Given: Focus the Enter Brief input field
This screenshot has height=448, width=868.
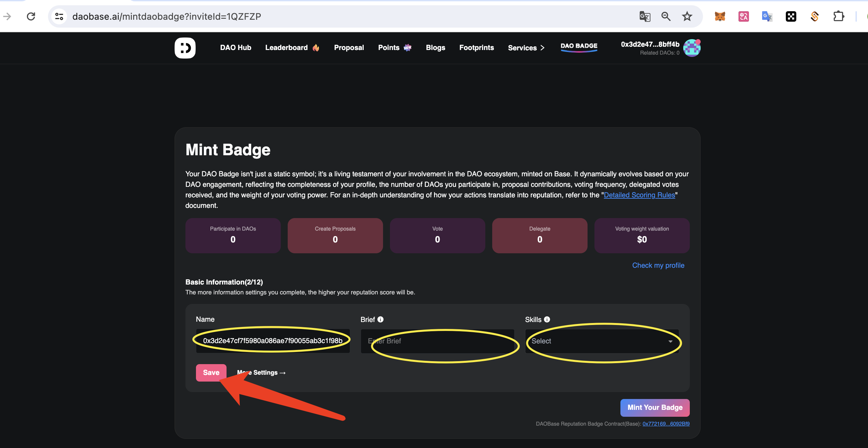Looking at the screenshot, I should (x=437, y=341).
